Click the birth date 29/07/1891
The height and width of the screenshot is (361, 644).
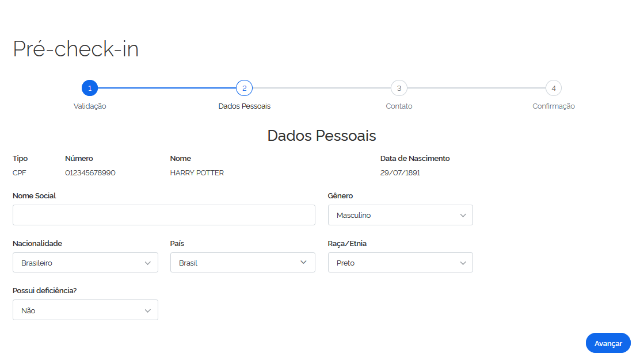(400, 172)
